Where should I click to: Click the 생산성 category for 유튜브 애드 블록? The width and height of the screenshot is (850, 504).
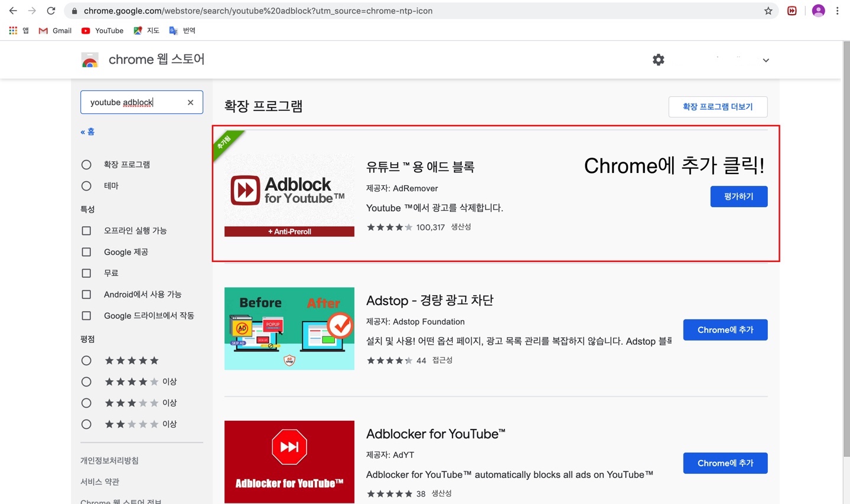[461, 227]
